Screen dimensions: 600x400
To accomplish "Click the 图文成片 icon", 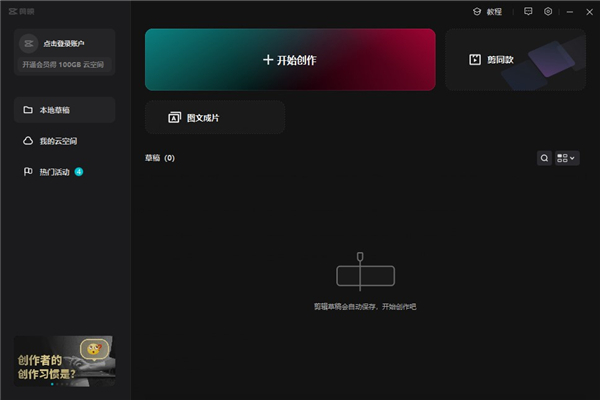I will point(174,118).
